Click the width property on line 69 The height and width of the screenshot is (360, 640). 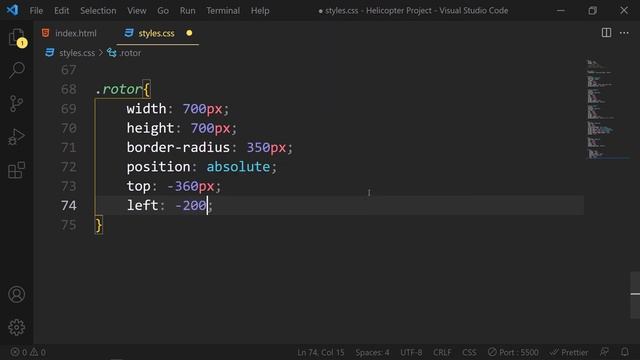[146, 109]
